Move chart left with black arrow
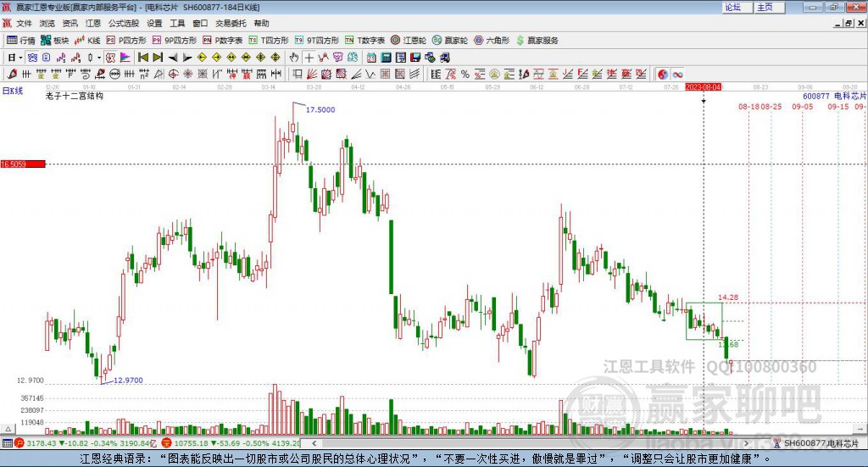This screenshot has height=467, width=868. [x=173, y=58]
